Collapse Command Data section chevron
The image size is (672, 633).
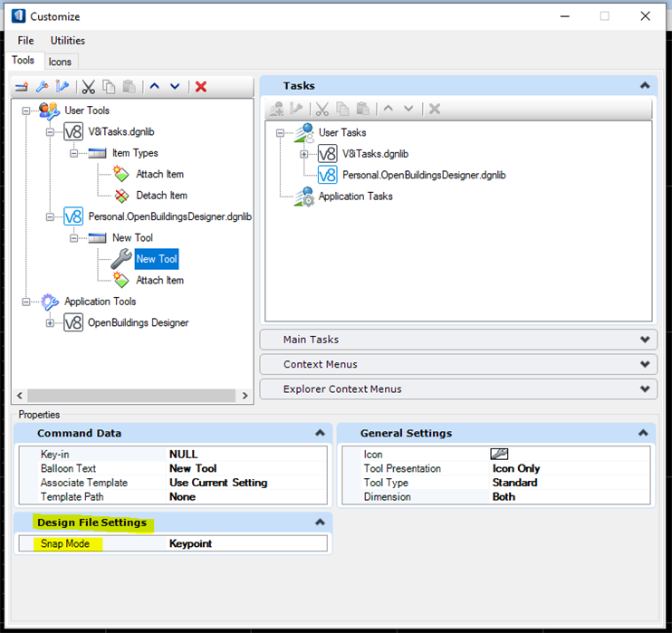point(320,433)
